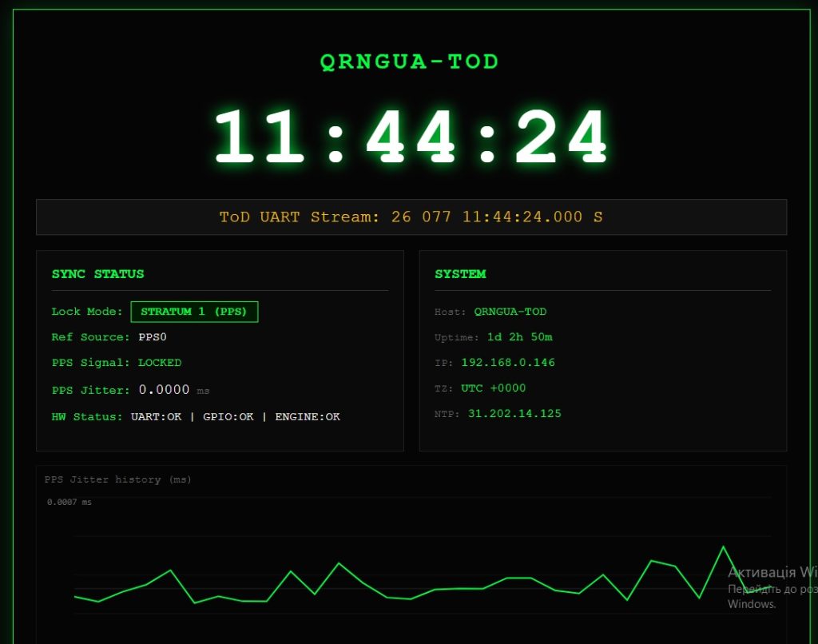This screenshot has width=818, height=644.
Task: Click GPIO:OK in the HW Status row
Action: [228, 416]
